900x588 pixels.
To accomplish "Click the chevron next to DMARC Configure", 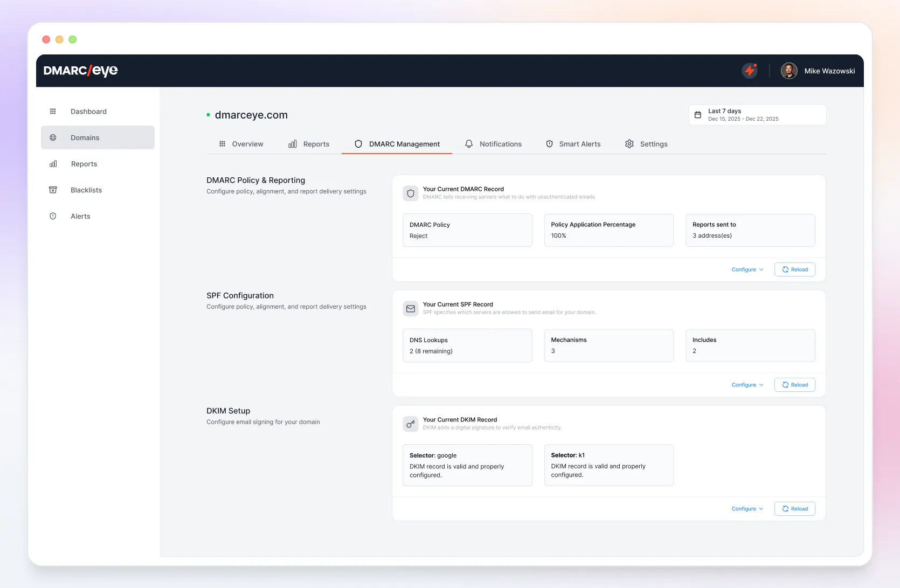I will 761,269.
